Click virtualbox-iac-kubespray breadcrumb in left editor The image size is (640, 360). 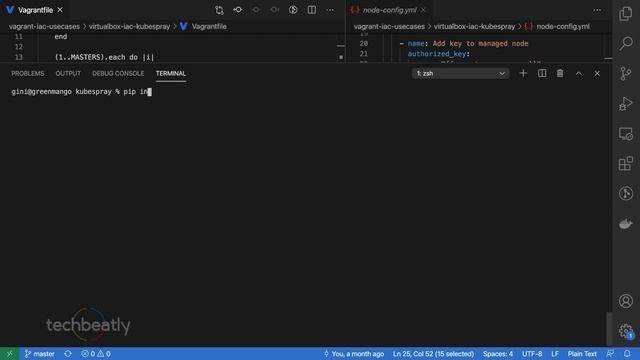[x=129, y=27]
